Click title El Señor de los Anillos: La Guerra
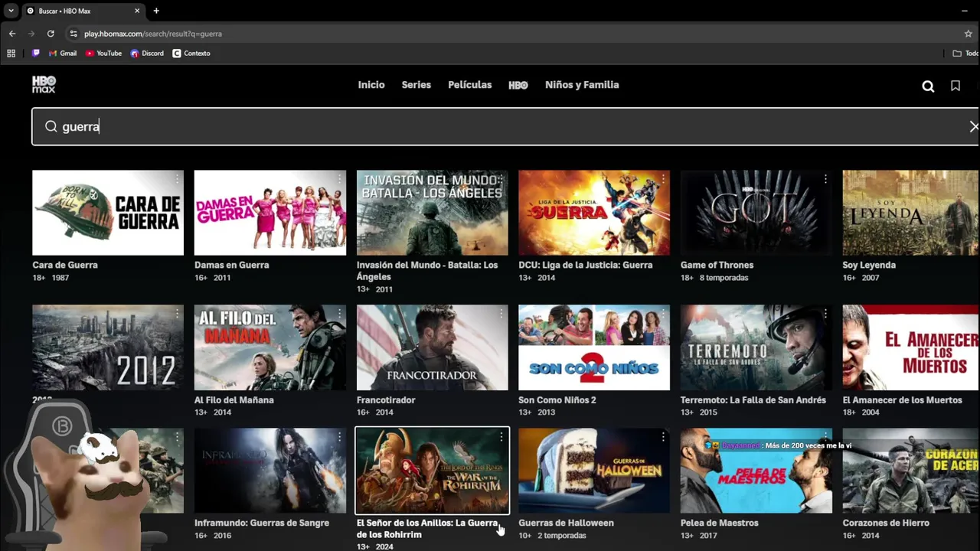Viewport: 980px width, 551px height. (427, 529)
